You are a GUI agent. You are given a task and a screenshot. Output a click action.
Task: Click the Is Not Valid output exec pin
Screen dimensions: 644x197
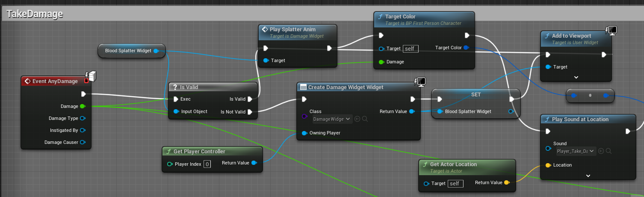tap(250, 112)
